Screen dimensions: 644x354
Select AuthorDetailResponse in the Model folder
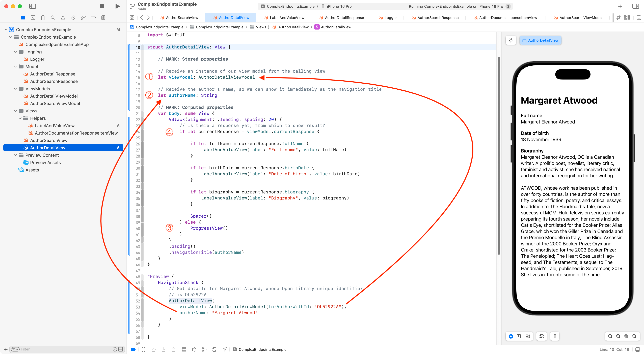point(52,74)
